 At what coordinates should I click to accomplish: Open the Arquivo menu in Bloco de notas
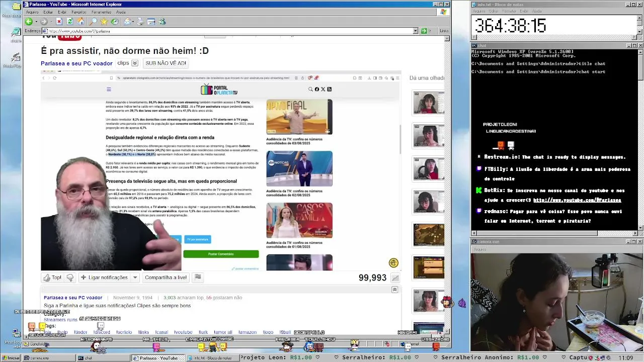click(479, 11)
